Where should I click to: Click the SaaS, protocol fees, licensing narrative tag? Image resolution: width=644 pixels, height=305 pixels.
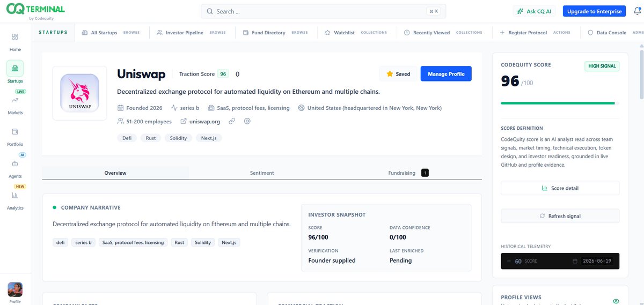coord(133,242)
